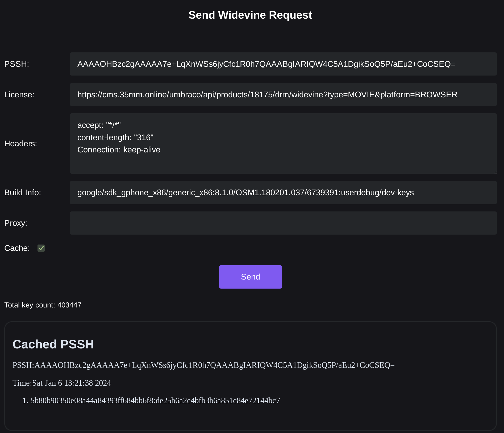Image resolution: width=504 pixels, height=433 pixels.
Task: Select the Build Info input field
Action: 283,193
